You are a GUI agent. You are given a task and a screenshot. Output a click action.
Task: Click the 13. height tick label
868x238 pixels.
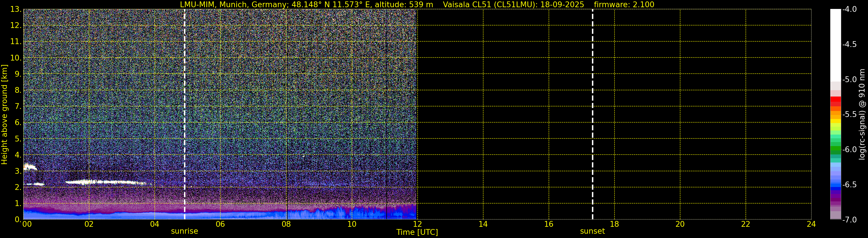pos(16,10)
